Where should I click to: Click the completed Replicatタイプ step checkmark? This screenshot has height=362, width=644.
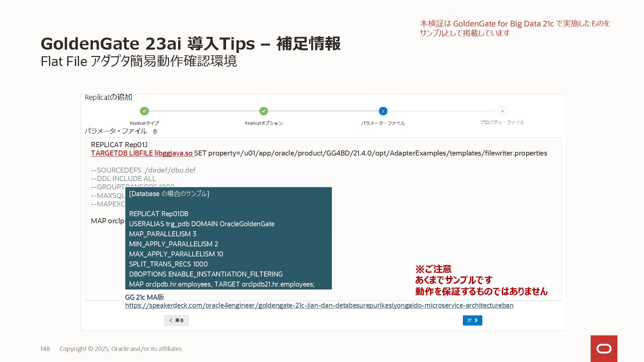[x=144, y=111]
